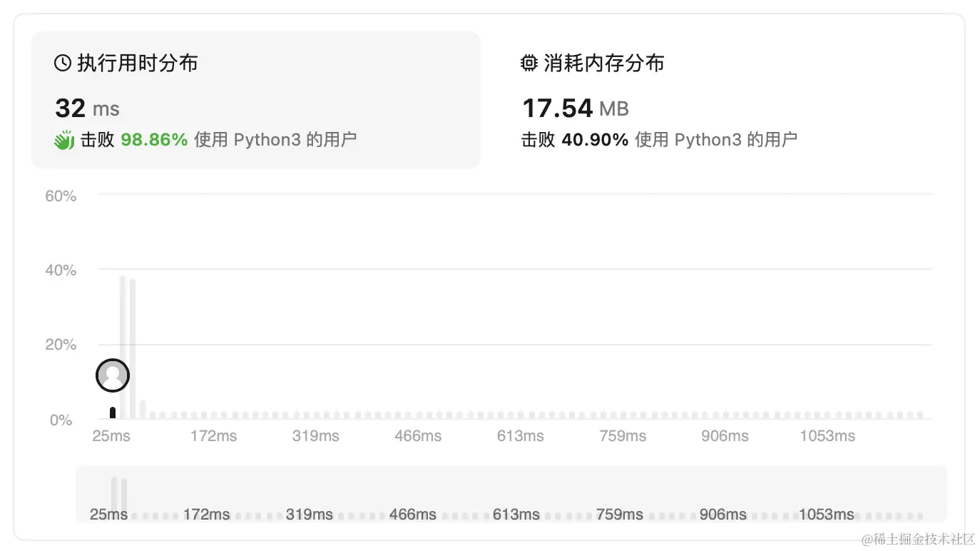Click the small black bar under the avatar
Viewport: 980px width, 551px height.
click(x=113, y=413)
